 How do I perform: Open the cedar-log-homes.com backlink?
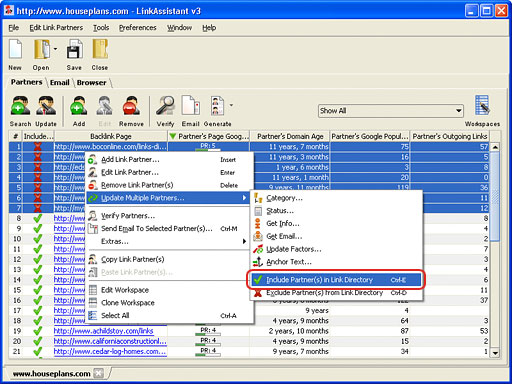pos(110,351)
